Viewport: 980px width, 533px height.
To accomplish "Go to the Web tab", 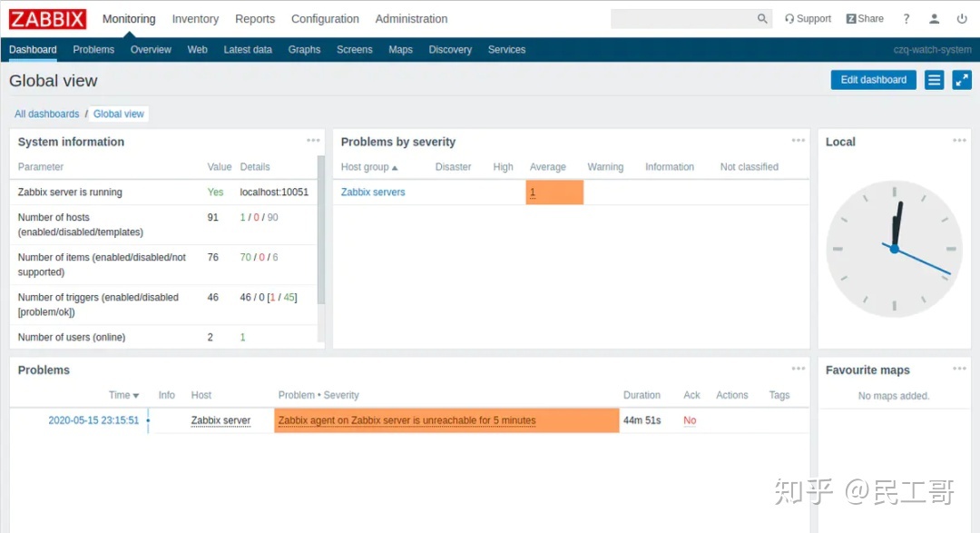I will [x=198, y=49].
